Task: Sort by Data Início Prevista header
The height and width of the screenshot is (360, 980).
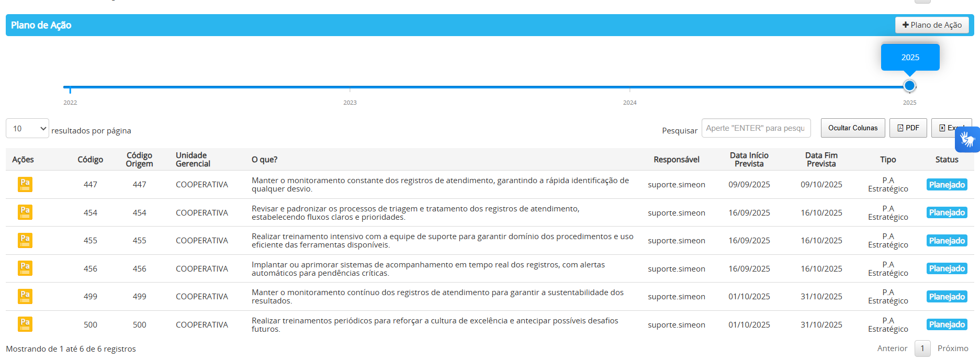Action: (x=749, y=160)
